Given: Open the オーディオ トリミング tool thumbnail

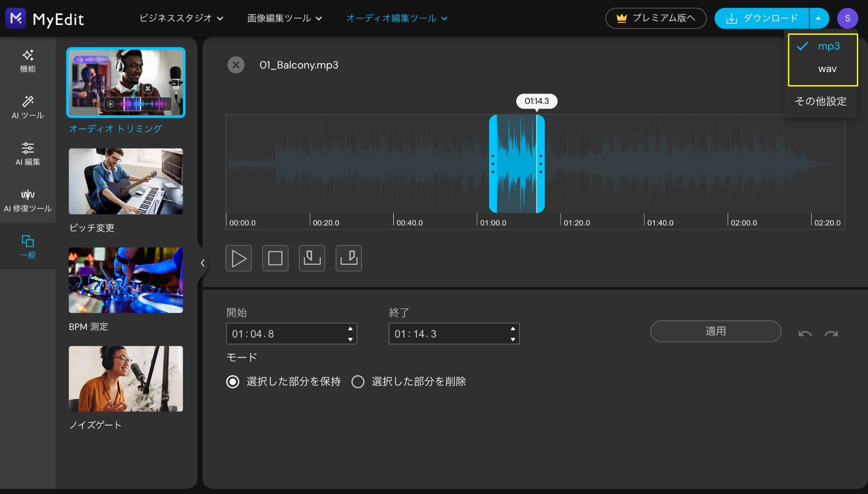Looking at the screenshot, I should [x=126, y=82].
